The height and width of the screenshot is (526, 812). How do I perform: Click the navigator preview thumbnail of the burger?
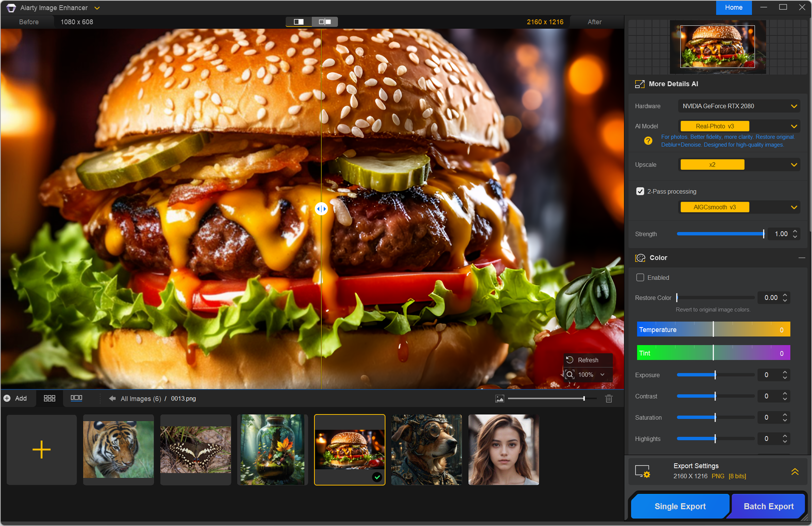point(717,46)
